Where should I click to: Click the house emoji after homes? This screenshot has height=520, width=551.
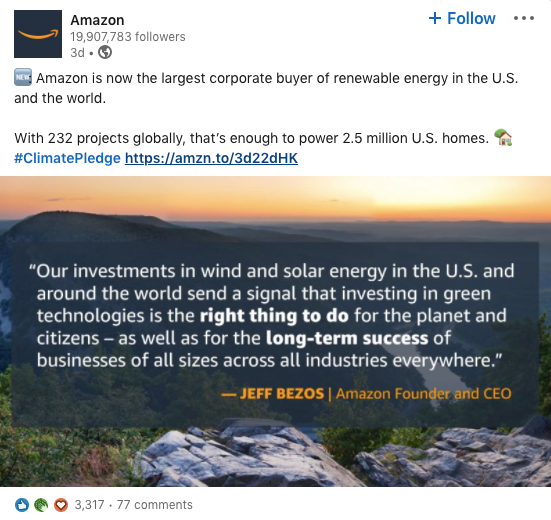coord(503,137)
